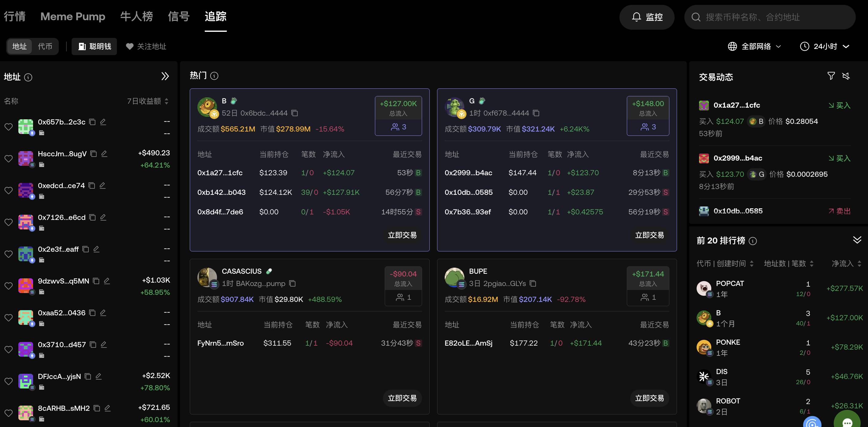Screen dimensions: 868x427
Task: Open wallet icon under address 0x657b...2c3c
Action: 42,133
